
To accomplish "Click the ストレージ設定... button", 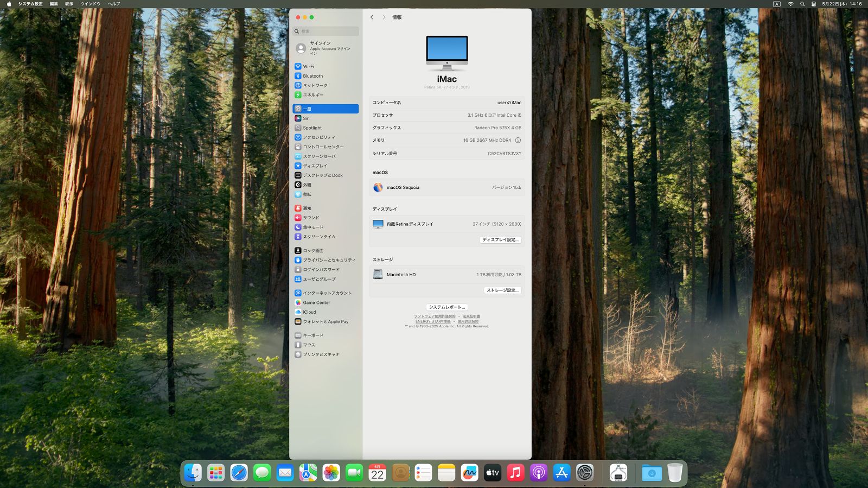I will [x=503, y=290].
